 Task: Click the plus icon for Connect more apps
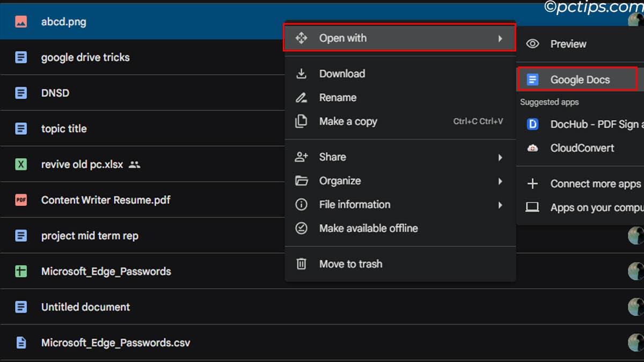coord(532,184)
